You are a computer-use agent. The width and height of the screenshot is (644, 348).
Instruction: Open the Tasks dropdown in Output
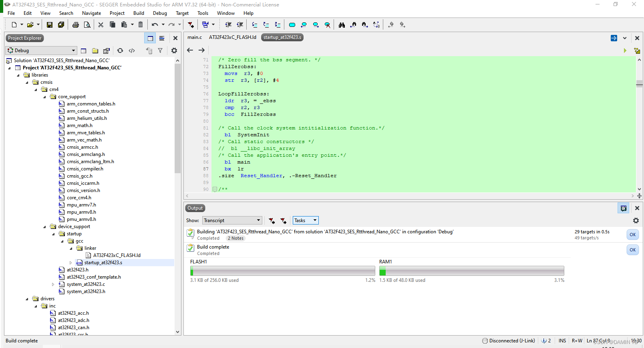click(306, 221)
